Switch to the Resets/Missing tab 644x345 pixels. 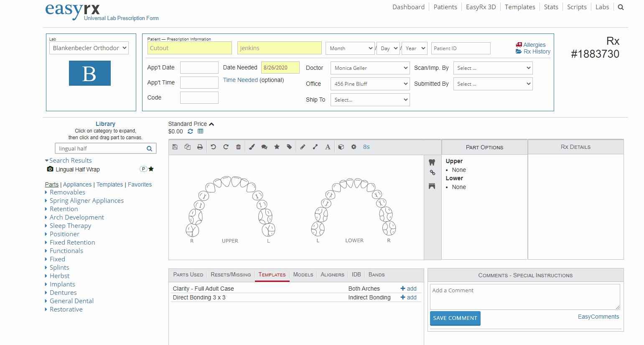click(231, 274)
